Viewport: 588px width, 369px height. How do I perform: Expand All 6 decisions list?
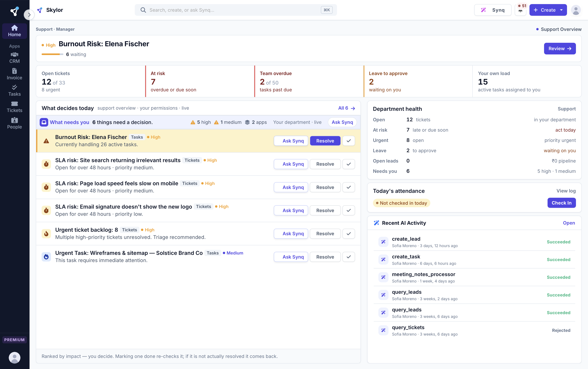346,108
